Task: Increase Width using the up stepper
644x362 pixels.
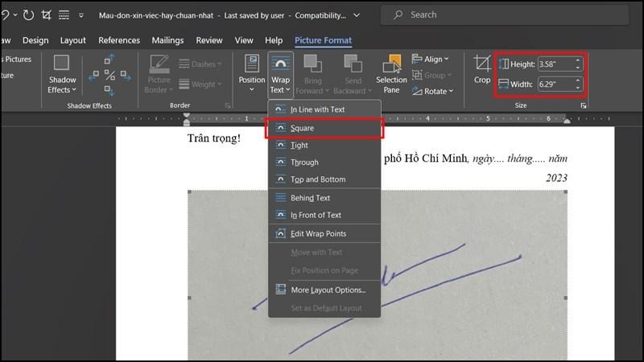Action: coord(577,80)
